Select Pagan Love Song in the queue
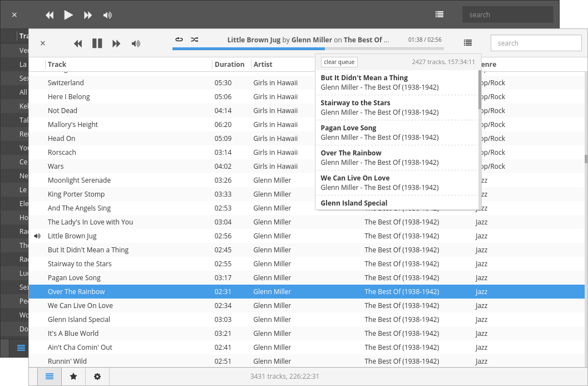This screenshot has height=386, width=588. (x=397, y=133)
